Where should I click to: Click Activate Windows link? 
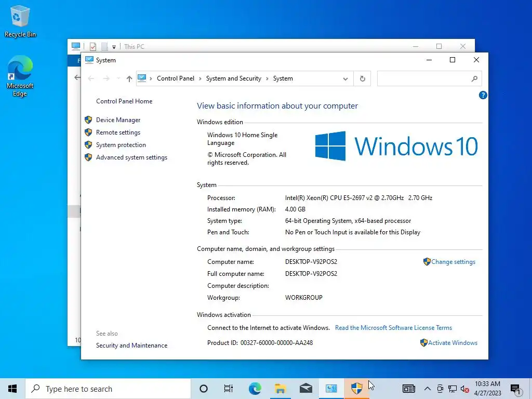click(453, 343)
